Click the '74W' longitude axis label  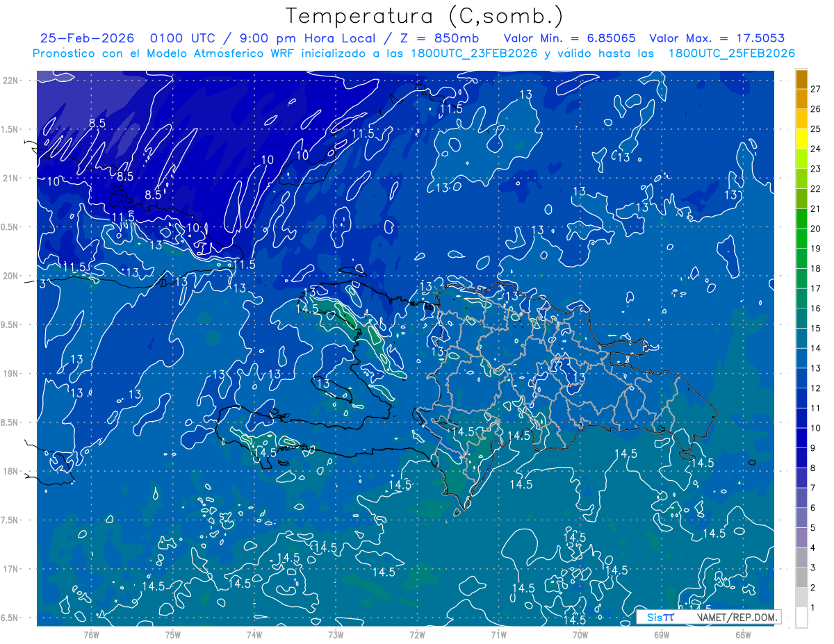254,634
